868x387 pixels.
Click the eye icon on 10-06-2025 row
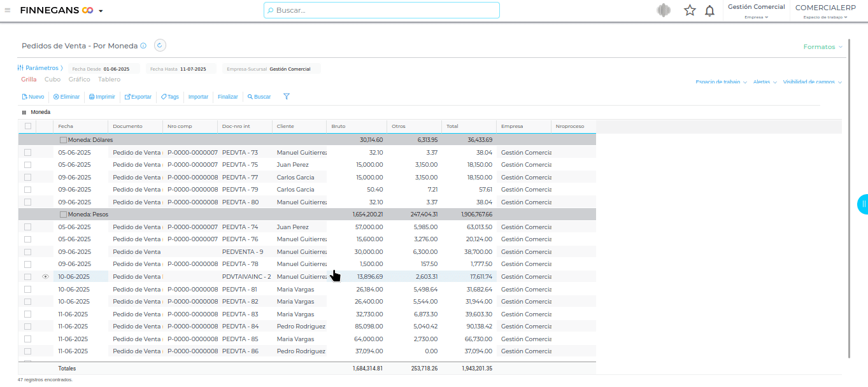45,277
